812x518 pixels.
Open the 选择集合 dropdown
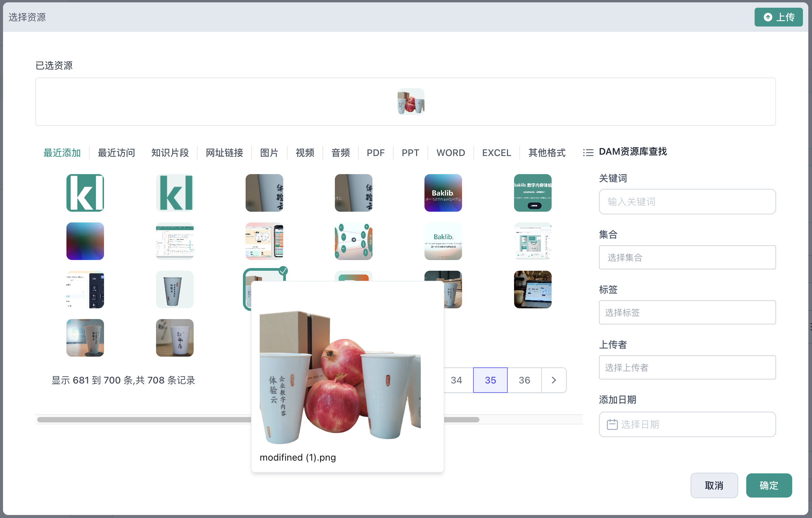click(x=687, y=257)
